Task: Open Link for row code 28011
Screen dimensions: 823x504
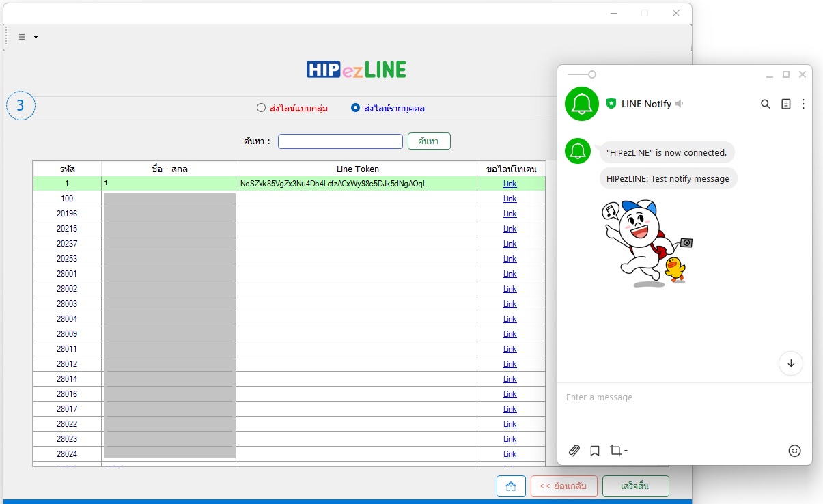Action: (510, 349)
